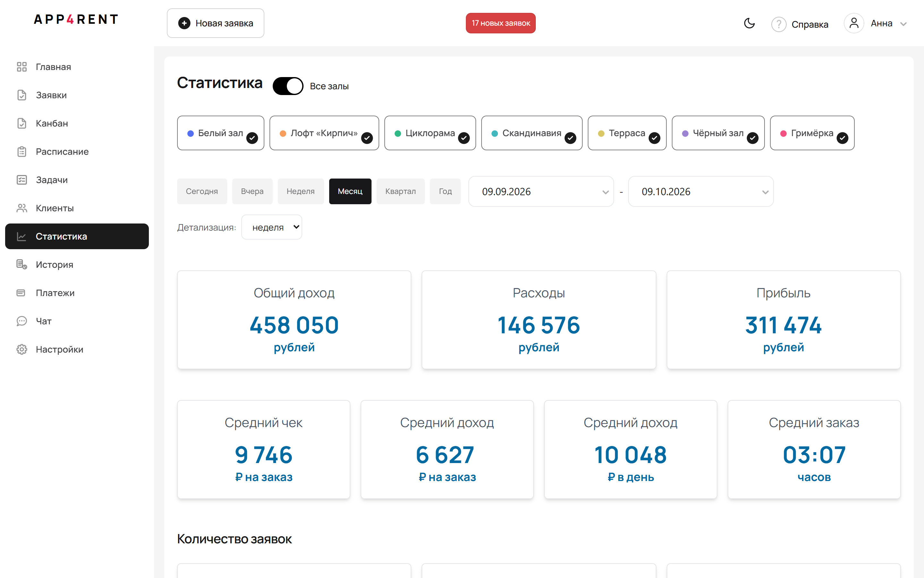
Task: Click the Расписание clipboard icon
Action: coord(22,152)
